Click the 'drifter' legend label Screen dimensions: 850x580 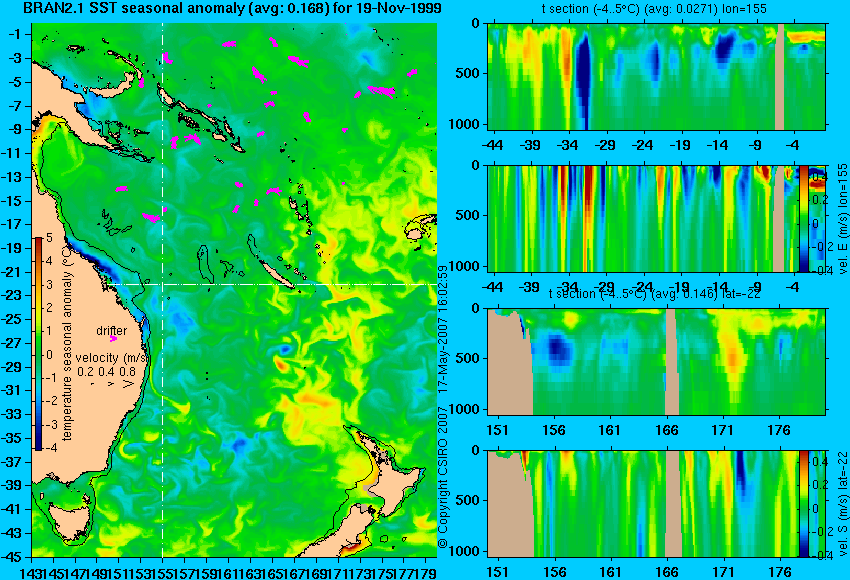tap(112, 331)
